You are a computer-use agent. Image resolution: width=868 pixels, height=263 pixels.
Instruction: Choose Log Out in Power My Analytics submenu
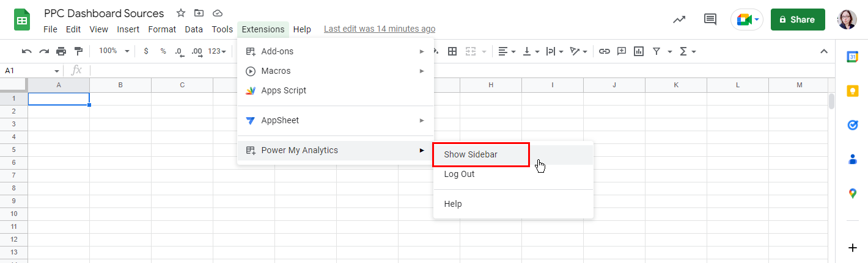[459, 174]
